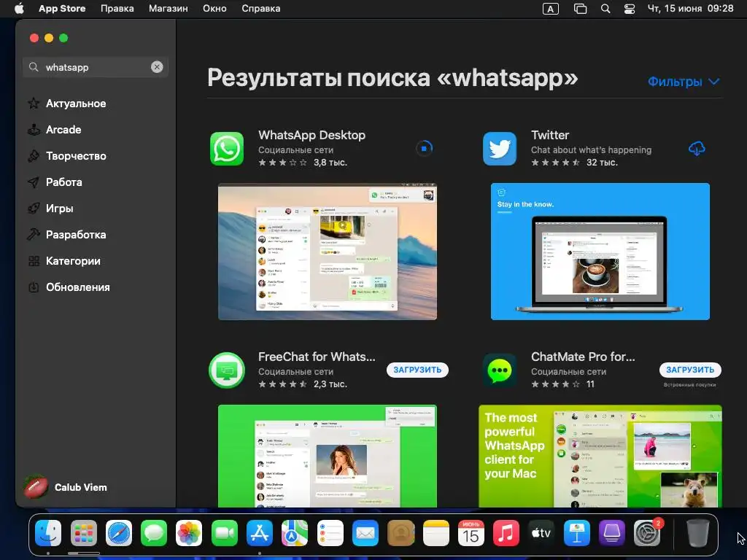The height and width of the screenshot is (560, 747).
Task: Open the Twitter title link
Action: [x=550, y=135]
